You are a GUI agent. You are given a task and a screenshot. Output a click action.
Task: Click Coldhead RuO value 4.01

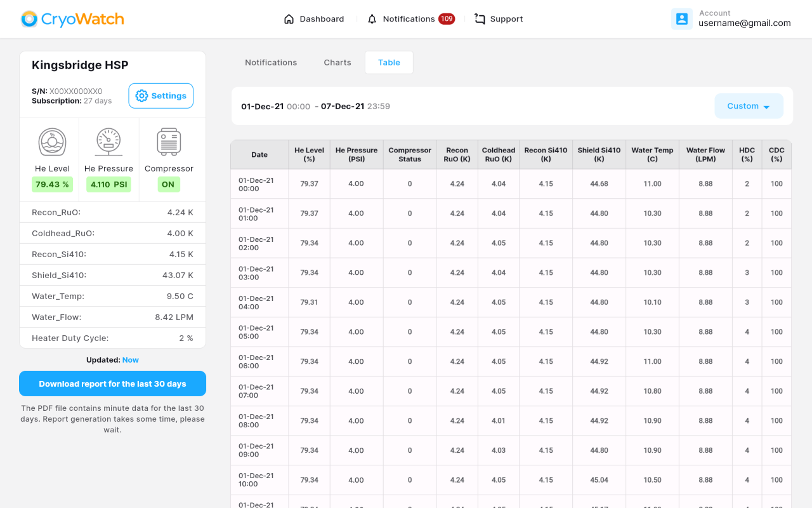point(499,420)
